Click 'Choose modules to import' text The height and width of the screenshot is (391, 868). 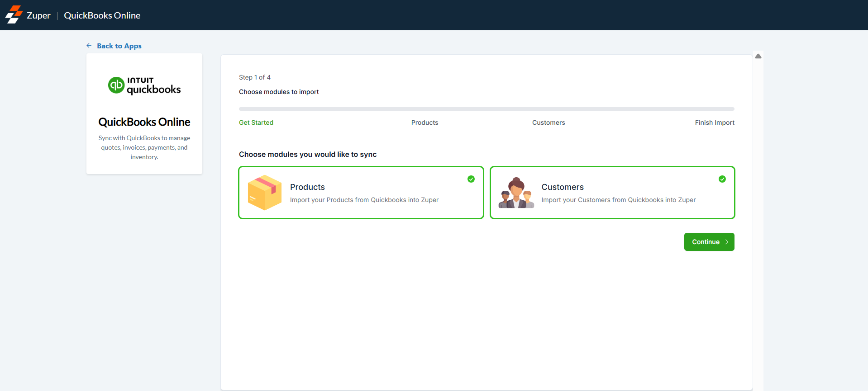(279, 92)
